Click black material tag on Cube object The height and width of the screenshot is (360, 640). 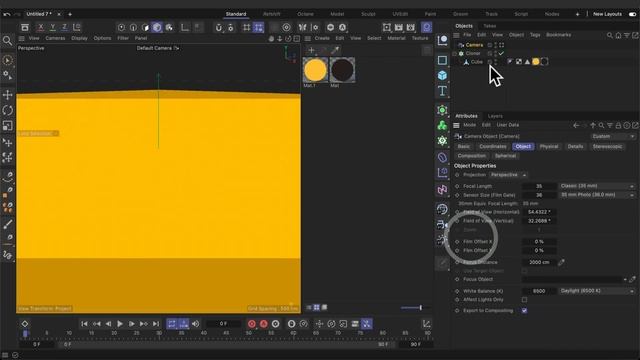[544, 62]
